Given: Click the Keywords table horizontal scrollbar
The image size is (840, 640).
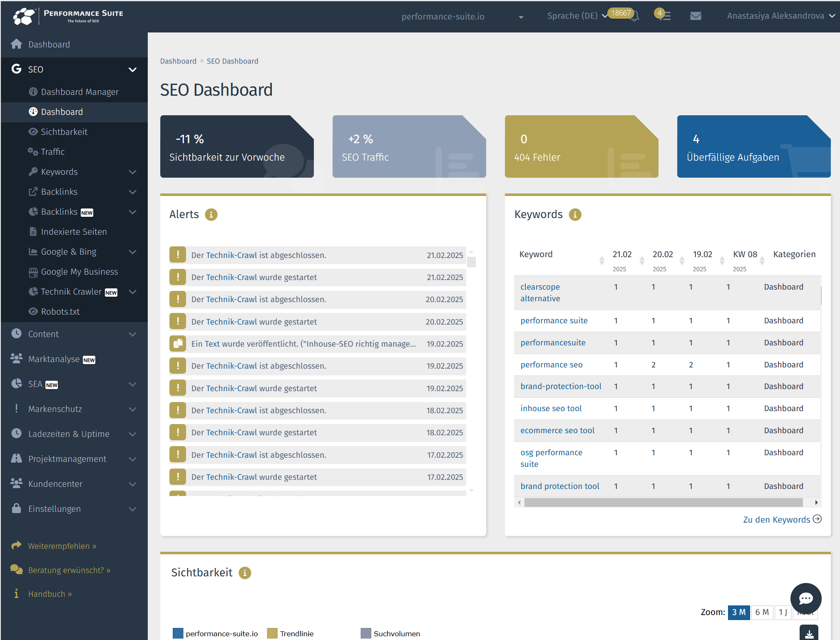Looking at the screenshot, I should (x=664, y=502).
